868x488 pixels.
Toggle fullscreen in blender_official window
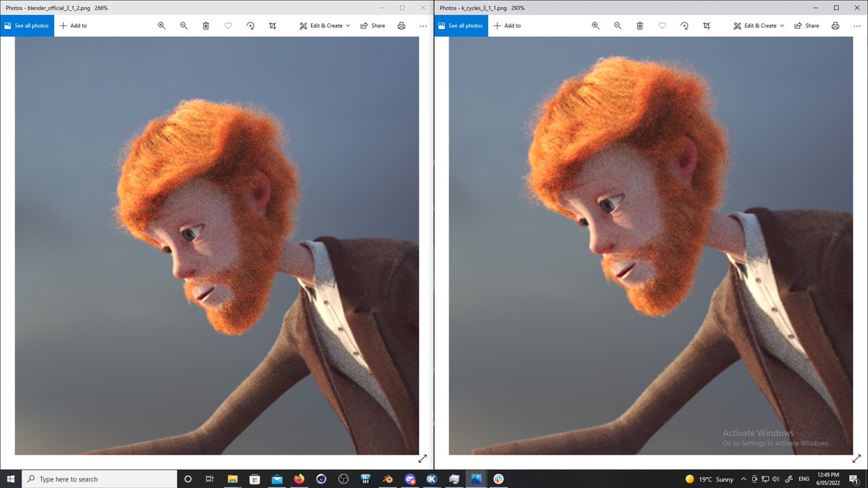click(422, 458)
